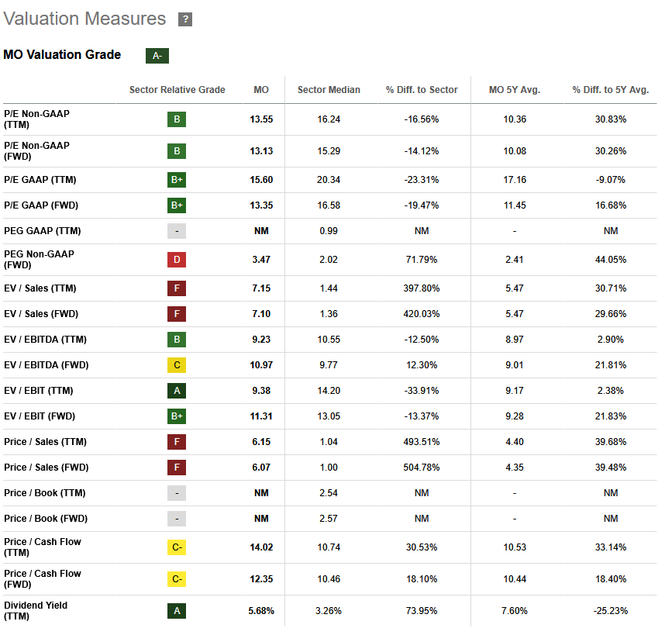This screenshot has height=635, width=672.
Task: Click the Valuation Measures help question mark icon
Action: click(185, 19)
